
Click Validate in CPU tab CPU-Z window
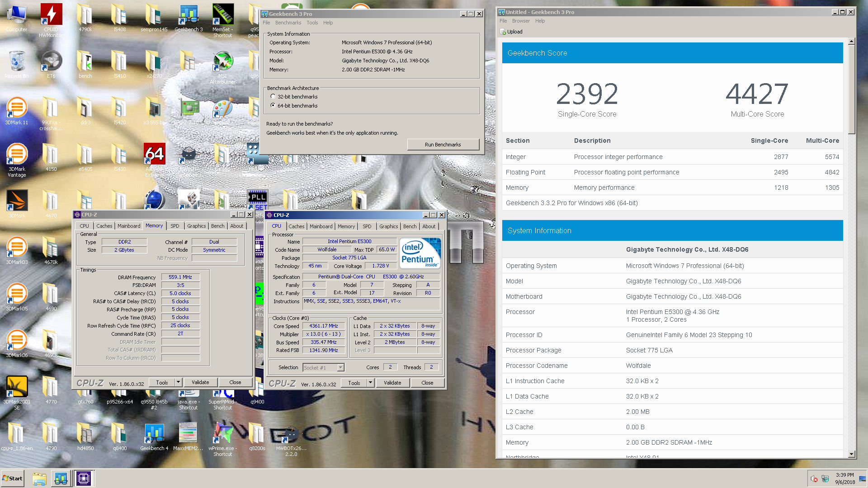click(x=392, y=383)
